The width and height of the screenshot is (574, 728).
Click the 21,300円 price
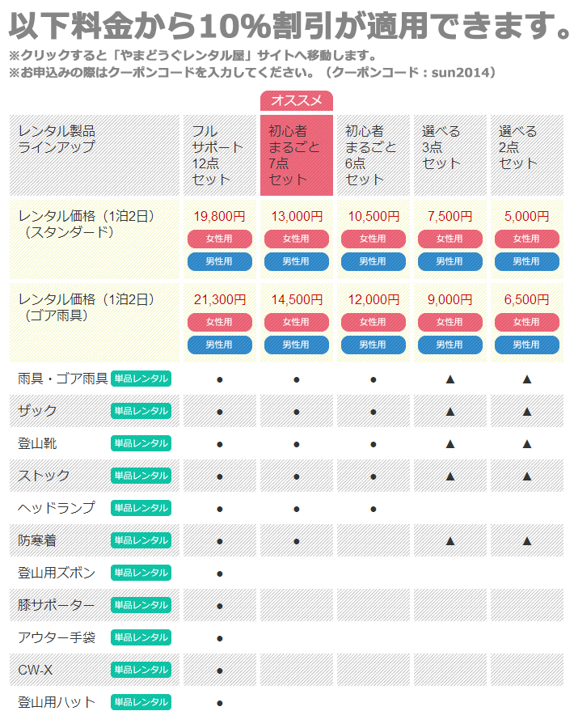point(219,300)
